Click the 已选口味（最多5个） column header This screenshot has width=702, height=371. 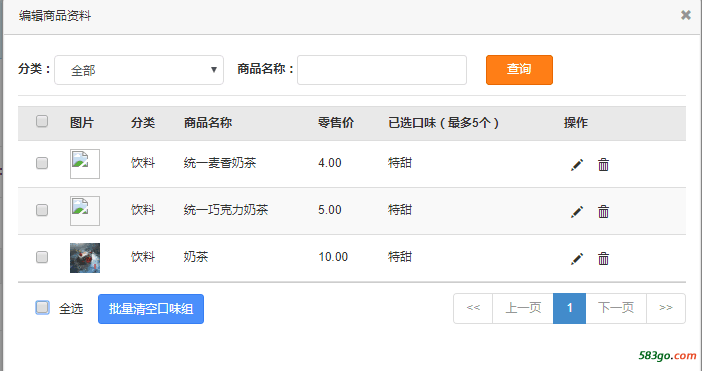444,123
